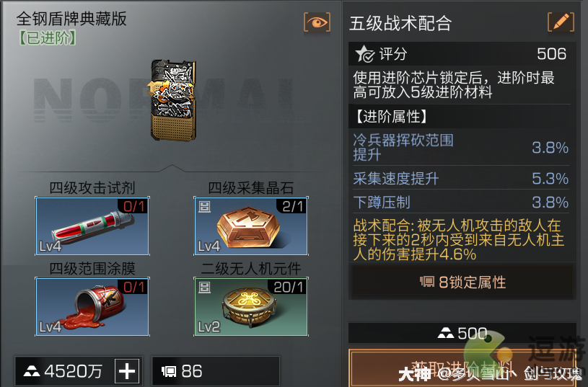Click the lock marker on 采集晶石 slot
The width and height of the screenshot is (588, 387).
tap(204, 207)
